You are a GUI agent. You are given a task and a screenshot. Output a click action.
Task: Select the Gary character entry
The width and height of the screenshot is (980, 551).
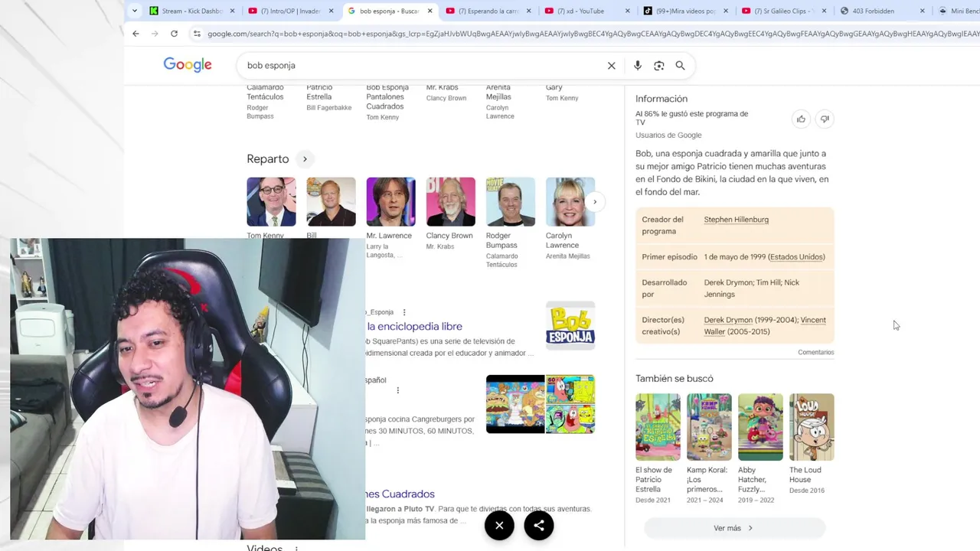coord(562,92)
